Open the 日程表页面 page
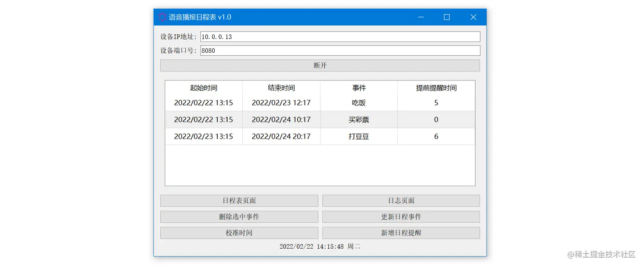 (x=239, y=201)
